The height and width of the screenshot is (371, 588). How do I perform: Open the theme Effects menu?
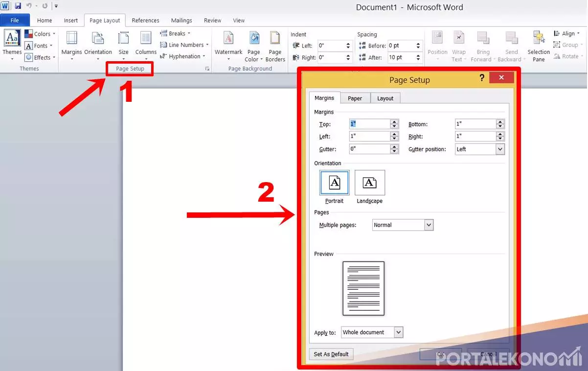[40, 57]
